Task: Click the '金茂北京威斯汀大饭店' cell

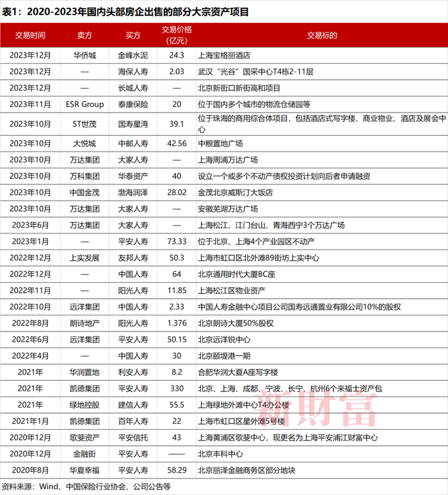Action: (x=236, y=192)
